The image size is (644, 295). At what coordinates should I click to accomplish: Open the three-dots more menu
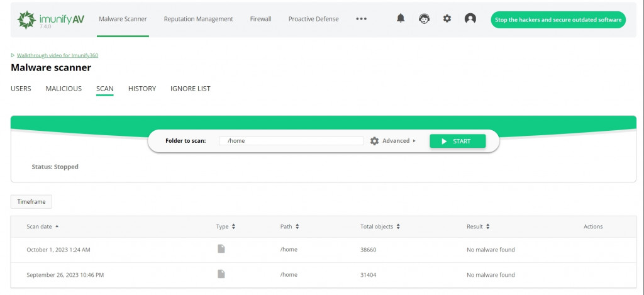click(362, 19)
